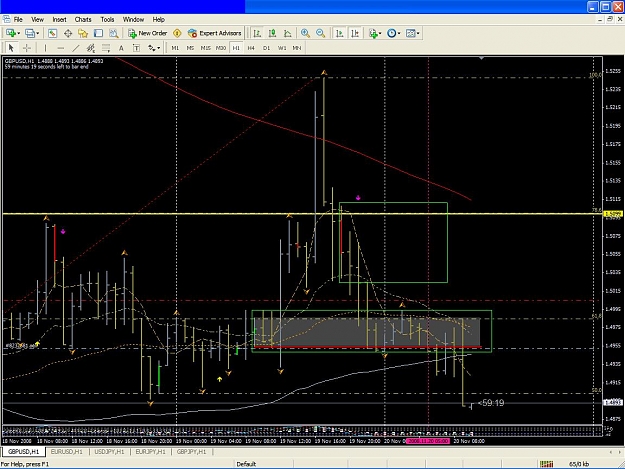The height and width of the screenshot is (469, 625).
Task: Open the Insert menu
Action: (x=59, y=20)
